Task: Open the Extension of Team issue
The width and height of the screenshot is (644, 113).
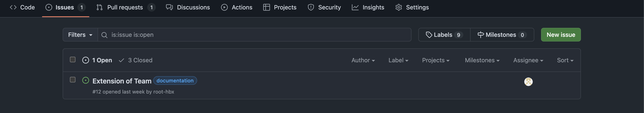Action: point(122,81)
